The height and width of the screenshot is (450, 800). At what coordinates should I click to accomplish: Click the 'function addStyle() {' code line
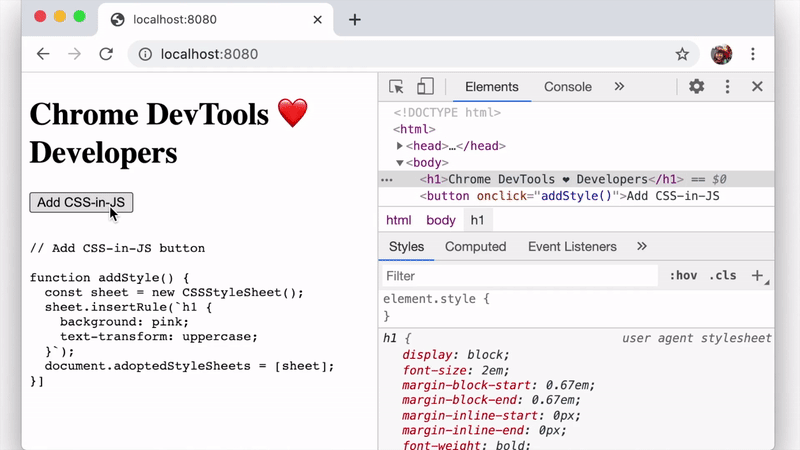(x=110, y=278)
